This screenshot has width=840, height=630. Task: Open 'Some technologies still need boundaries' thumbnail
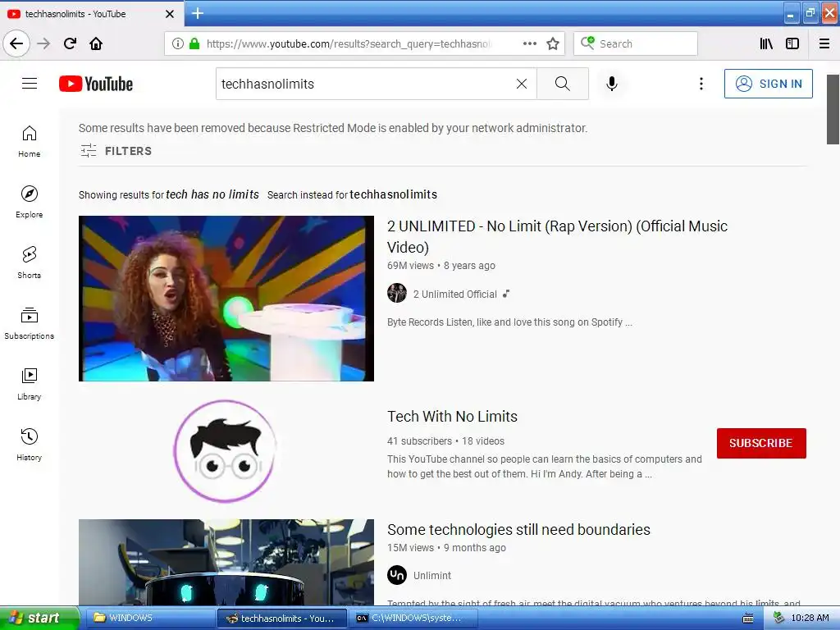(226, 563)
